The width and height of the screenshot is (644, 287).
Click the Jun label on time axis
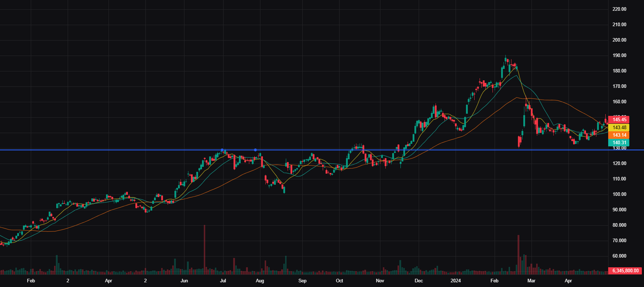coord(184,281)
